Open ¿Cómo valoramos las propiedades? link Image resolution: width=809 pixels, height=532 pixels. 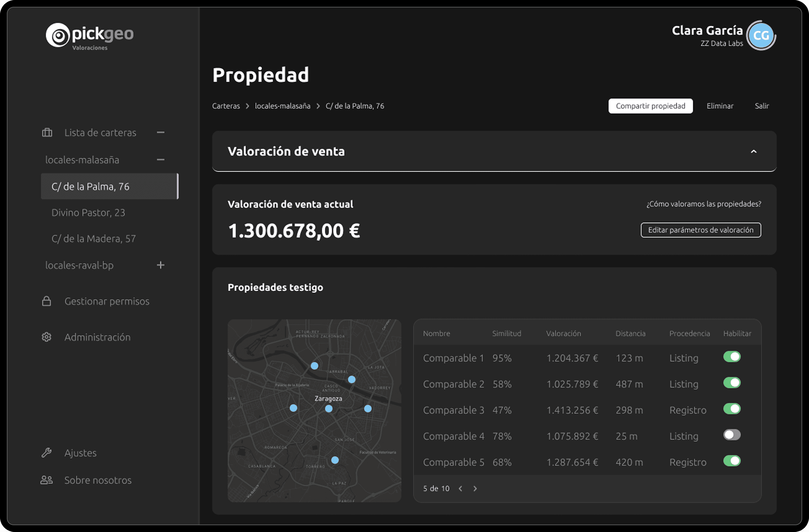tap(704, 204)
